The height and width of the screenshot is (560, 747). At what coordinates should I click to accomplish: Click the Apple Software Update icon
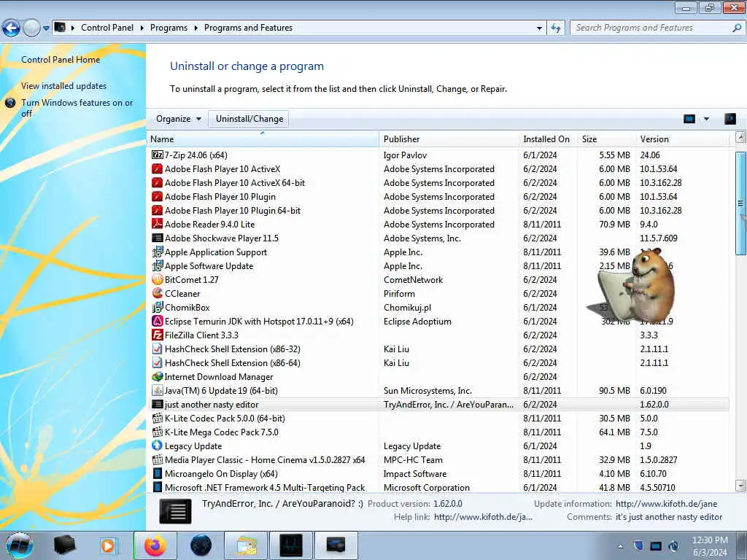(x=158, y=265)
